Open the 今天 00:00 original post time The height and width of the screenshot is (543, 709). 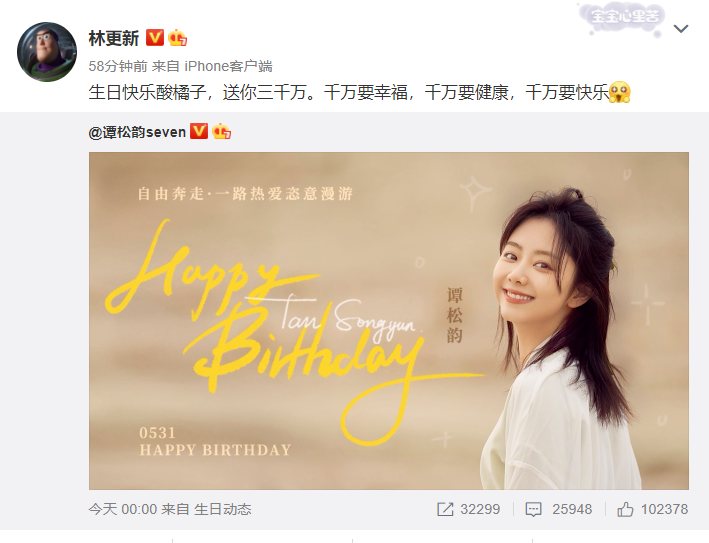tap(123, 510)
